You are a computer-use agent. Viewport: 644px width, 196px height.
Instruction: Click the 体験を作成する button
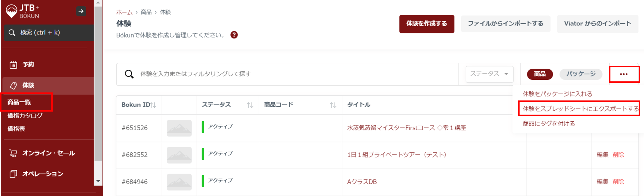426,24
